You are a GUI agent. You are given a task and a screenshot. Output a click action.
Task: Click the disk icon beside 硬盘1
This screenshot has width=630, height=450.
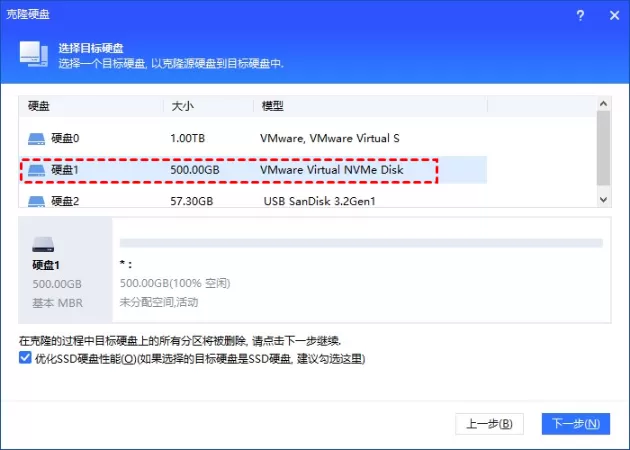point(36,170)
